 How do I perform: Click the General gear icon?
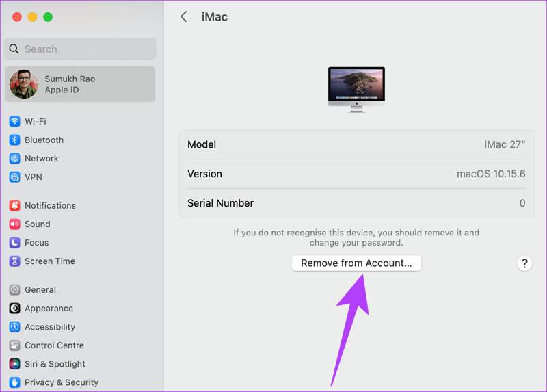(14, 289)
